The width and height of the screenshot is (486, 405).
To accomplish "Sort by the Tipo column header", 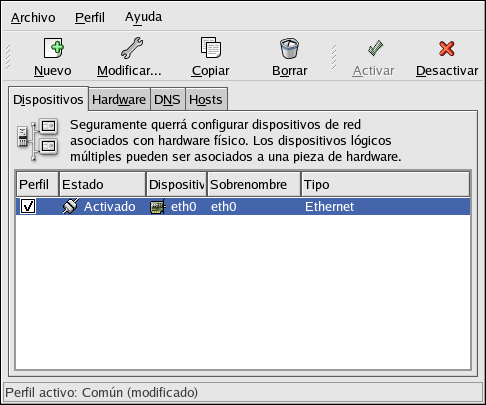I will click(386, 184).
